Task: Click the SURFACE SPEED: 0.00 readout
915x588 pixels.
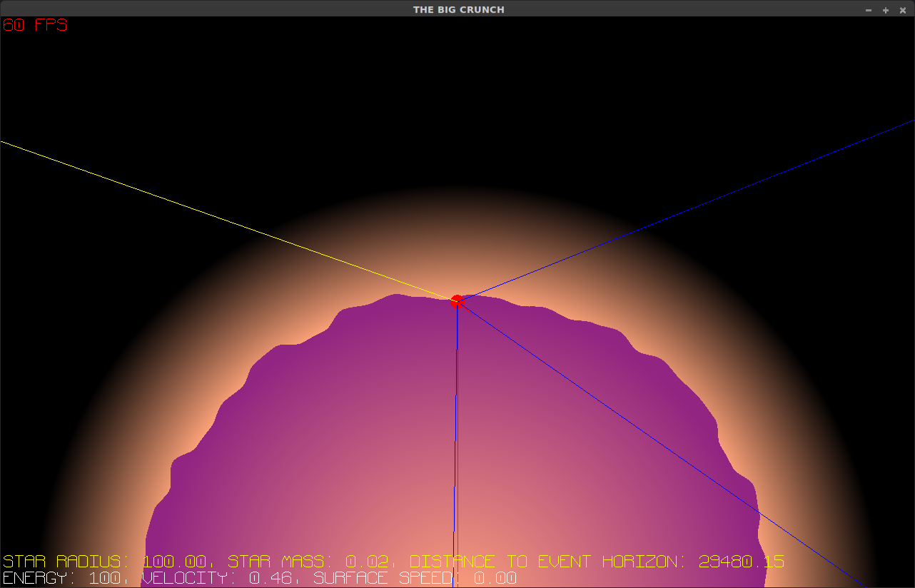Action: click(x=415, y=578)
